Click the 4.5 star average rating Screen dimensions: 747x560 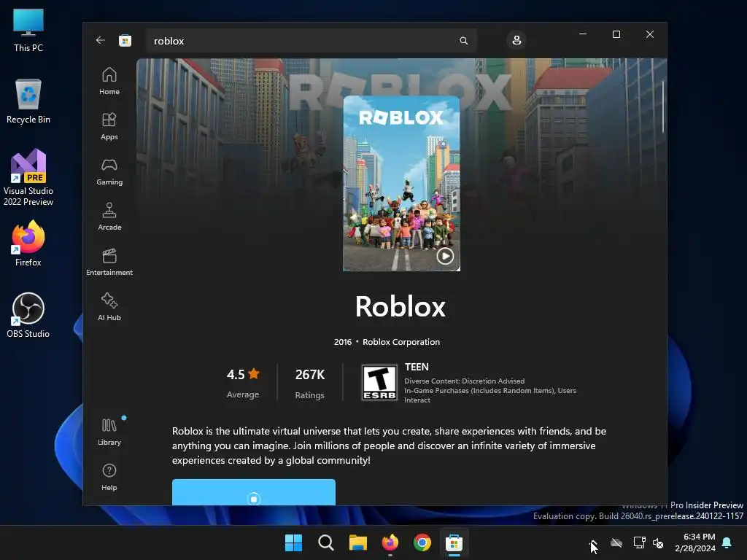[243, 382]
